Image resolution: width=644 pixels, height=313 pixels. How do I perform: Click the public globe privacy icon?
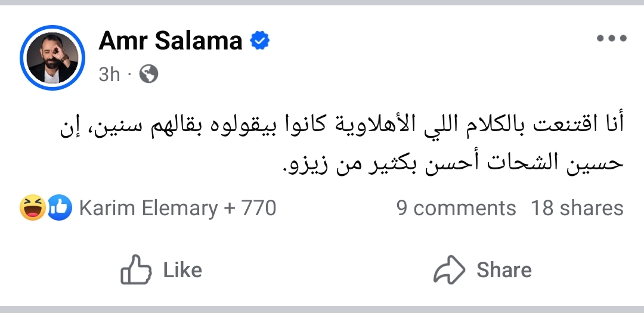148,74
